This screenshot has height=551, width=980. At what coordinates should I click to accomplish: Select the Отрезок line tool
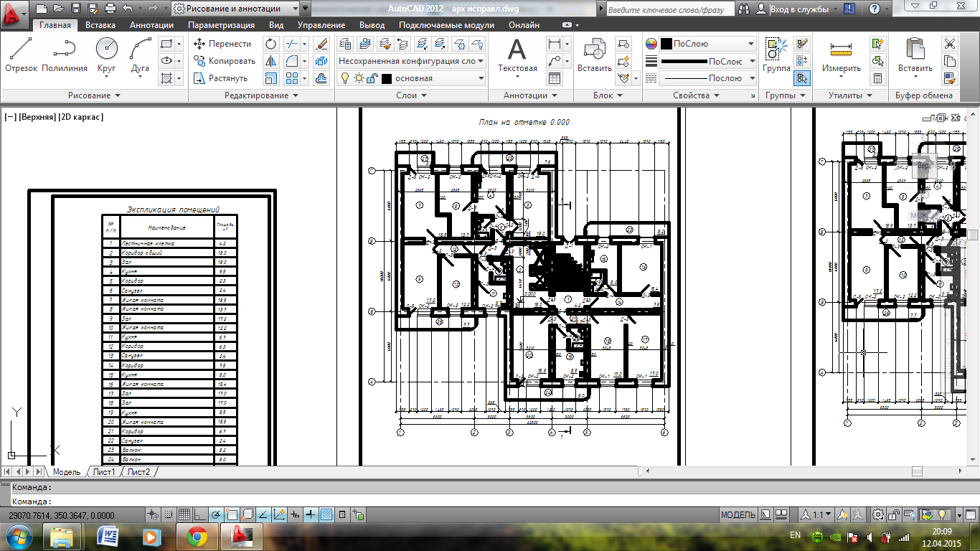21,55
